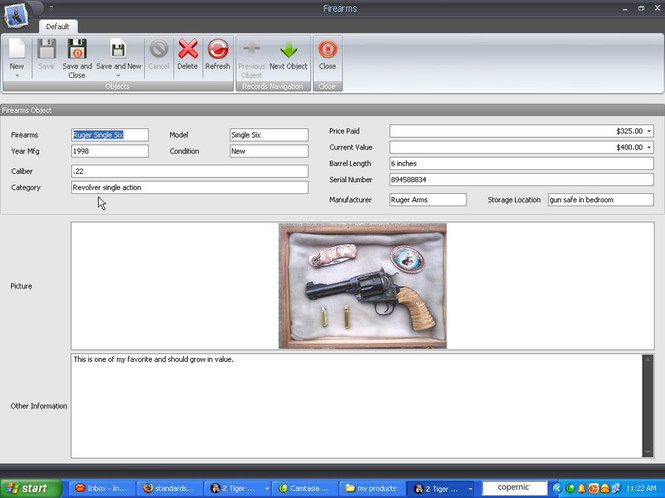665x498 pixels.
Task: Click the Caliber field
Action: click(x=190, y=171)
